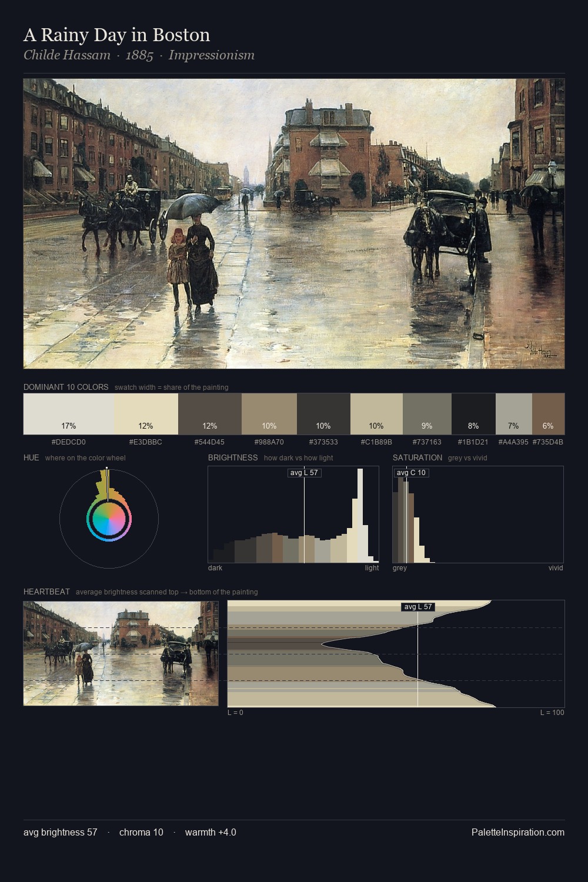Click the #373533 charcoal swatch
The height and width of the screenshot is (882, 588).
point(323,414)
